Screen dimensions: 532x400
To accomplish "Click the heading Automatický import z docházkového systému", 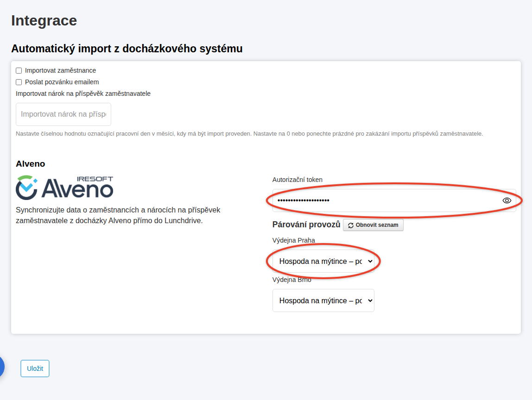I will (127, 49).
